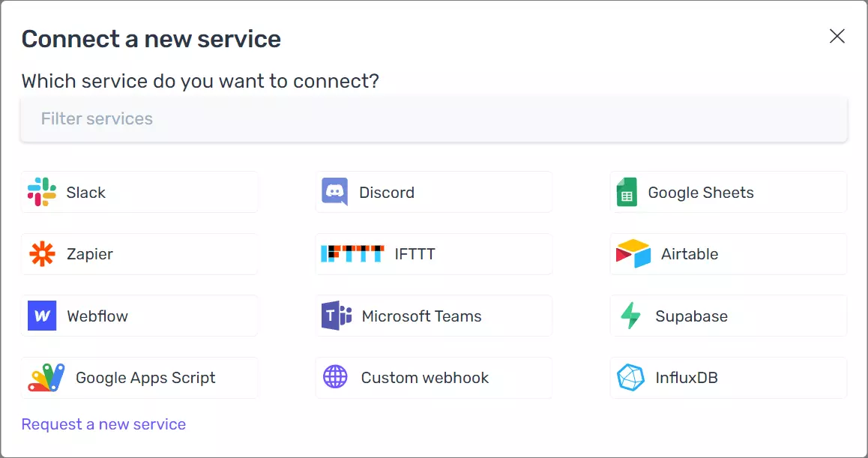Click the InfluxDB logo icon
Image resolution: width=868 pixels, height=458 pixels.
click(630, 378)
